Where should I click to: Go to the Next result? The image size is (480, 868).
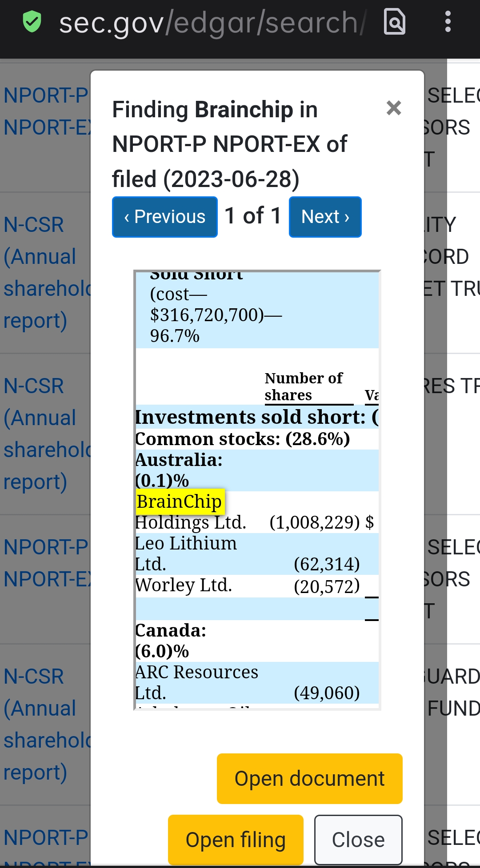tap(325, 217)
